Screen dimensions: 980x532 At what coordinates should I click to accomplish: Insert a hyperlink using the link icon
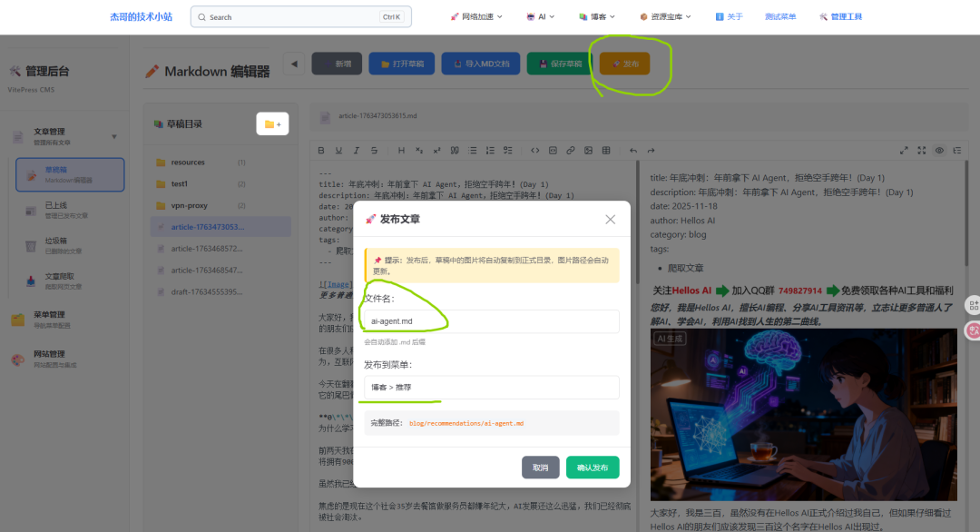[x=571, y=151]
